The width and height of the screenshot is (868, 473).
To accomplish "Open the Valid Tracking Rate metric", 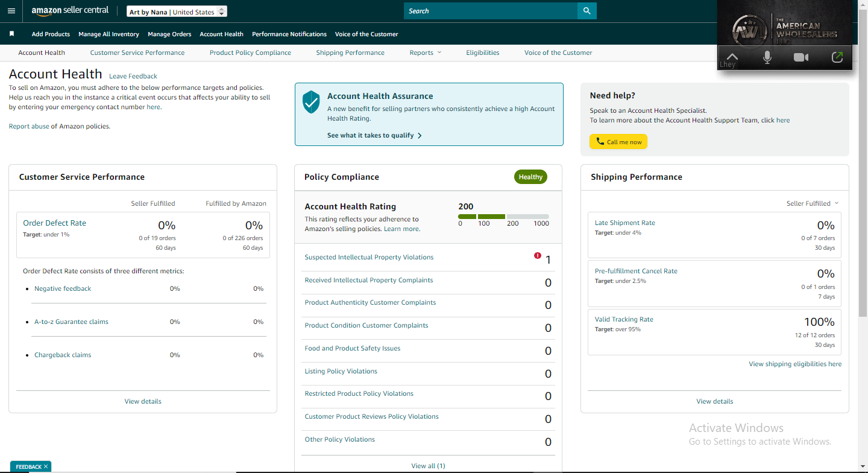I will (x=624, y=320).
